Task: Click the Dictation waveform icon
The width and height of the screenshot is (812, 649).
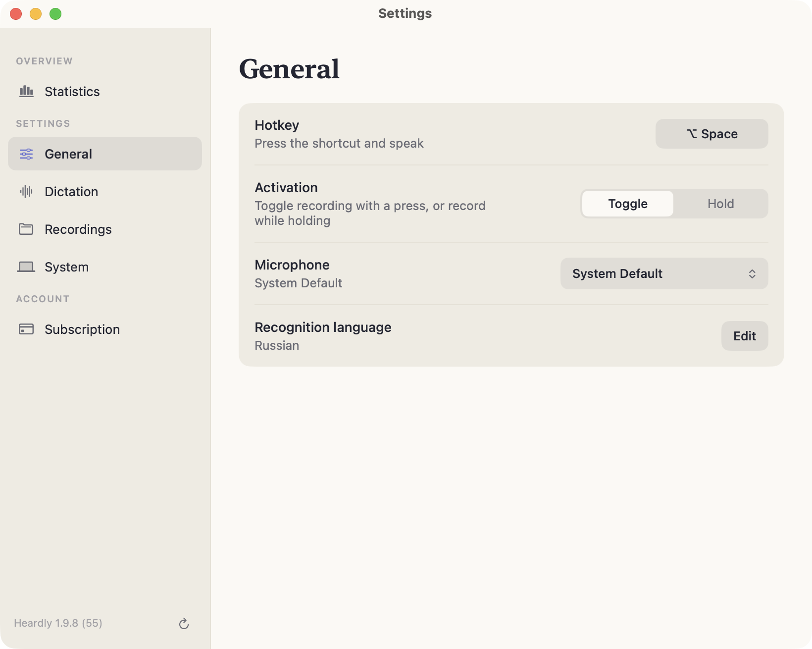Action: [26, 192]
